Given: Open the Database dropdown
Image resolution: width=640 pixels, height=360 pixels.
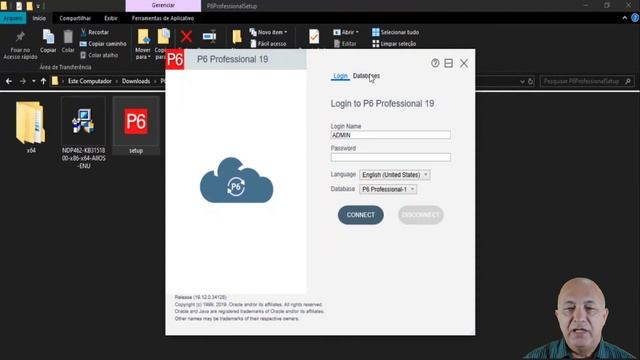Looking at the screenshot, I should click(x=388, y=189).
